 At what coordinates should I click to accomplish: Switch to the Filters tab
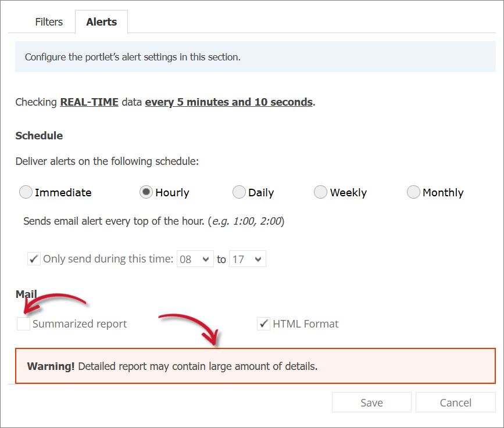pyautogui.click(x=48, y=21)
